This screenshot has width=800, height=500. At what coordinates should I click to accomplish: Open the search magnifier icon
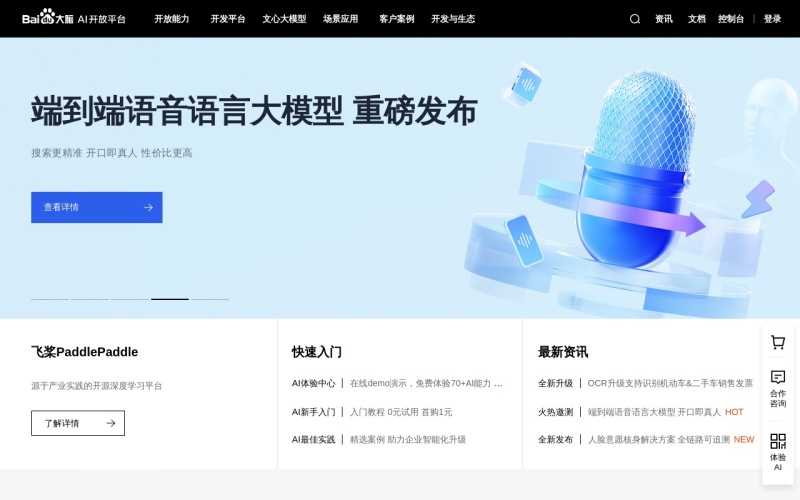point(635,19)
